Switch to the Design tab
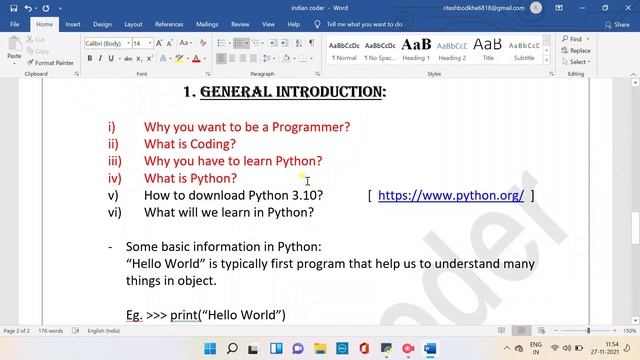This screenshot has width=640, height=360. tap(102, 24)
